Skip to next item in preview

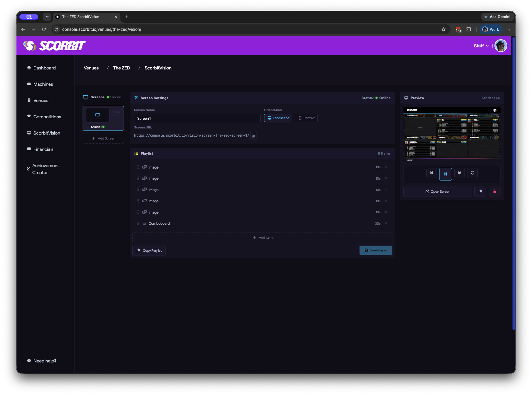pos(460,173)
